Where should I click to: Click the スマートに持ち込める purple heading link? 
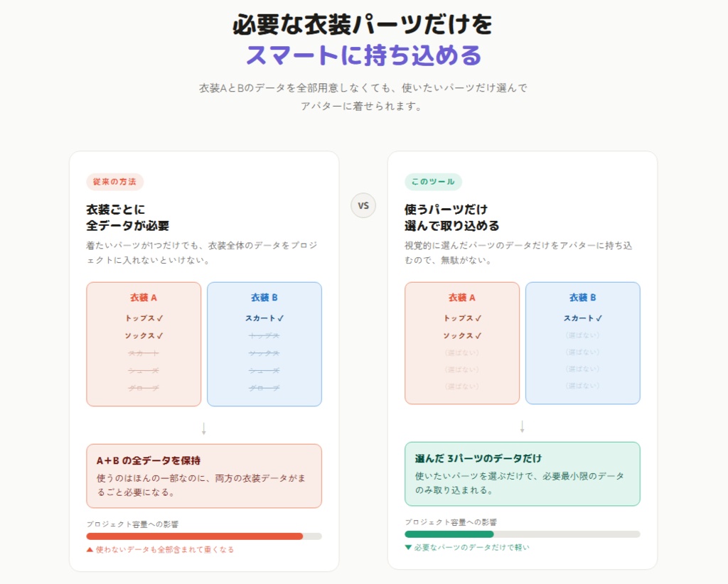tap(364, 54)
